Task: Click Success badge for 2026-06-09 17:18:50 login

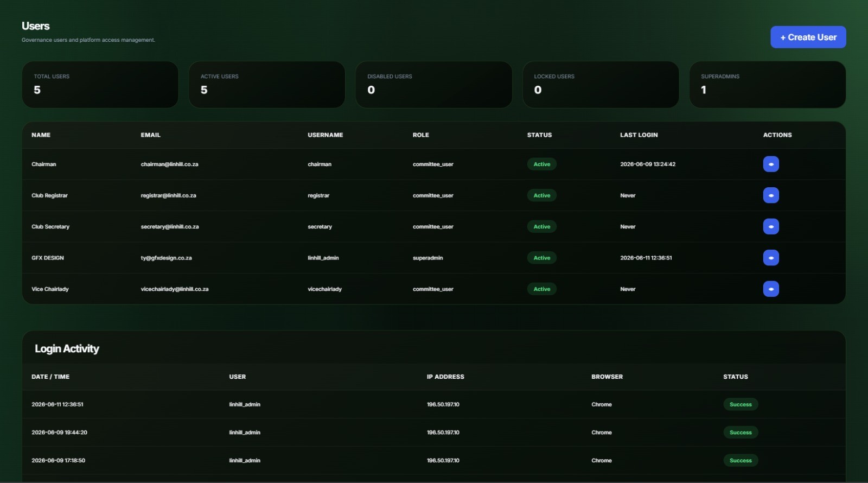Action: (741, 461)
